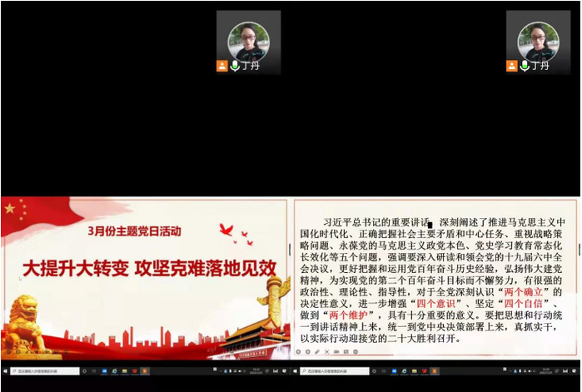Screen dimensions: 582x392
Task: Click the orange screen-share icon beside right 丁丹
Action: tap(512, 66)
